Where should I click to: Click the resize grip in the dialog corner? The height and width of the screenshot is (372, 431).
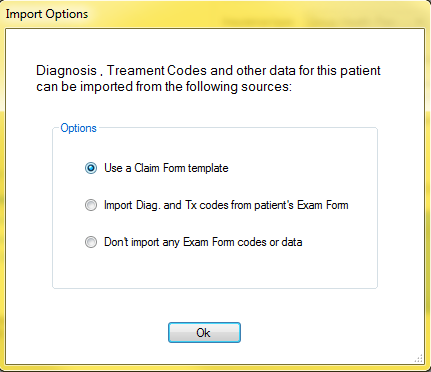pyautogui.click(x=419, y=358)
